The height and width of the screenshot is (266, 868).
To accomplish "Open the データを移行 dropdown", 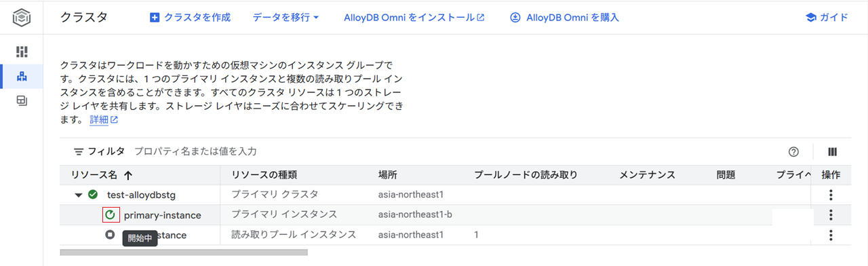I will click(x=285, y=18).
